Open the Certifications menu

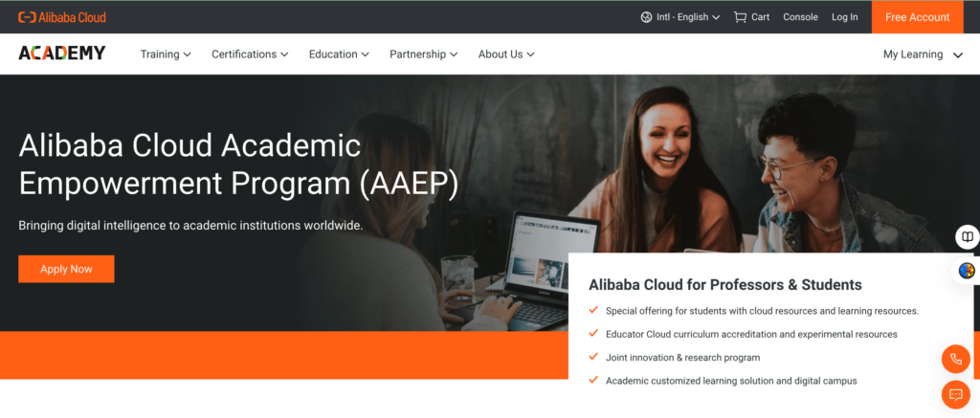click(250, 55)
